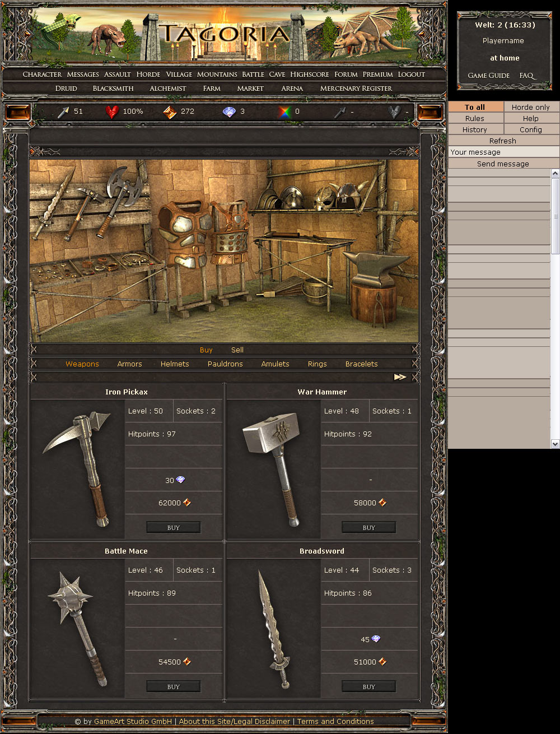Select the Helmets category tab

tap(175, 364)
